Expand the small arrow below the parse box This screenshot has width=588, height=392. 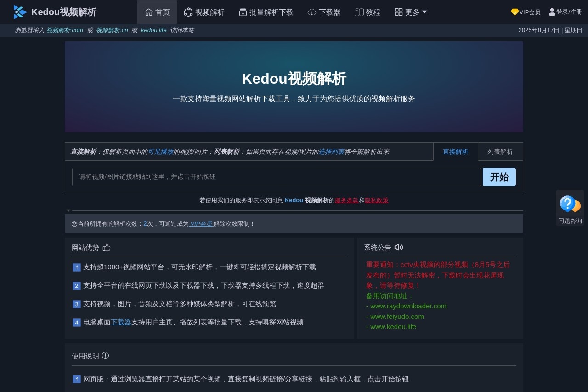pos(68,210)
